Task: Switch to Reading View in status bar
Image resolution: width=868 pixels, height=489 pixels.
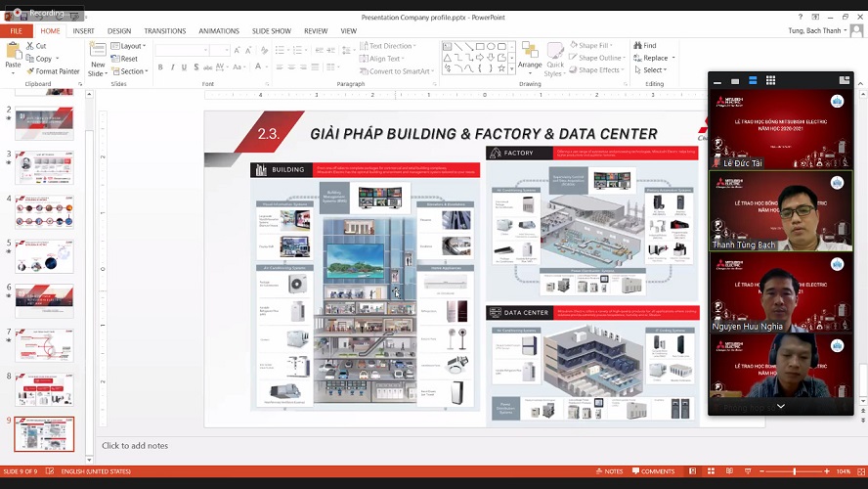Action: 727,471
